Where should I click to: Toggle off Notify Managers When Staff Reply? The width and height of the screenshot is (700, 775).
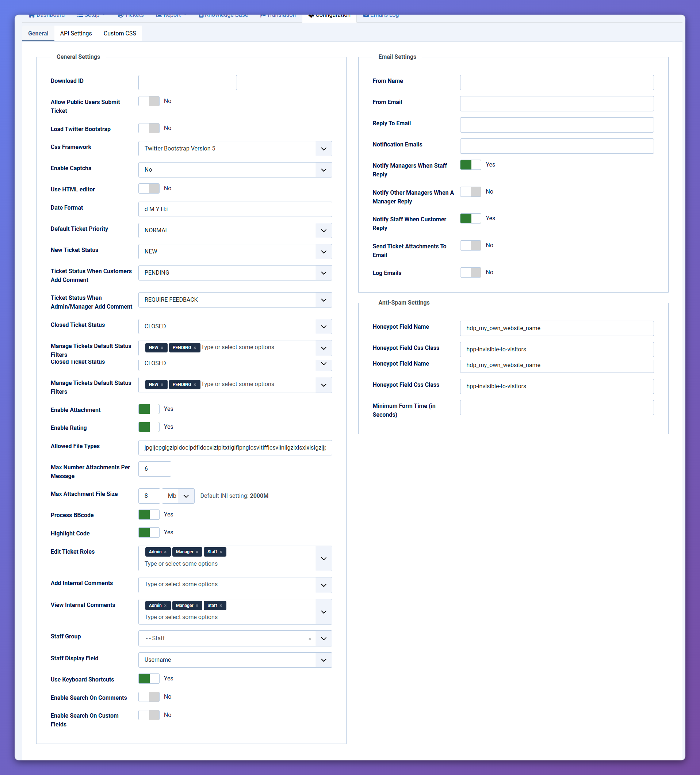pyautogui.click(x=470, y=165)
